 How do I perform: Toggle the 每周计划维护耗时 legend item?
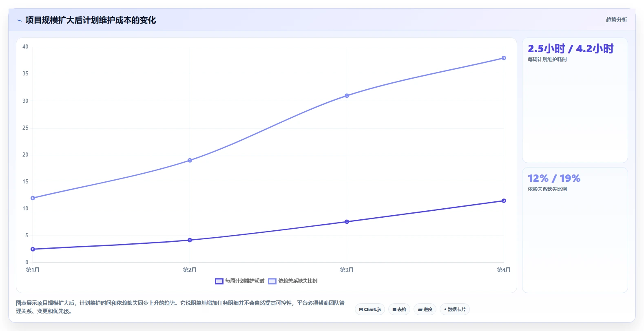click(240, 281)
